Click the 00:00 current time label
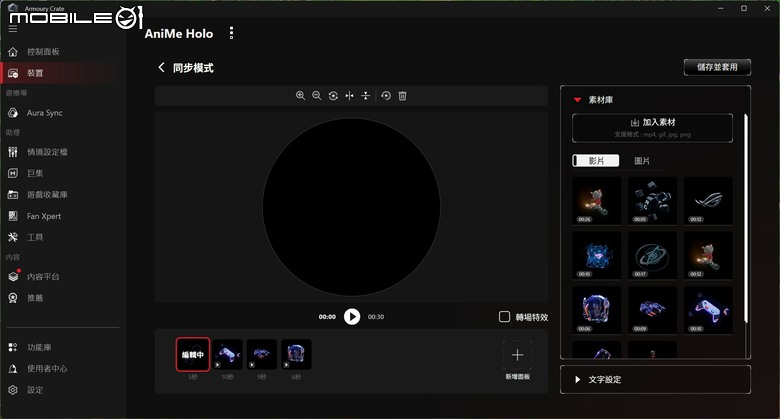Image resolution: width=780 pixels, height=419 pixels. (327, 316)
